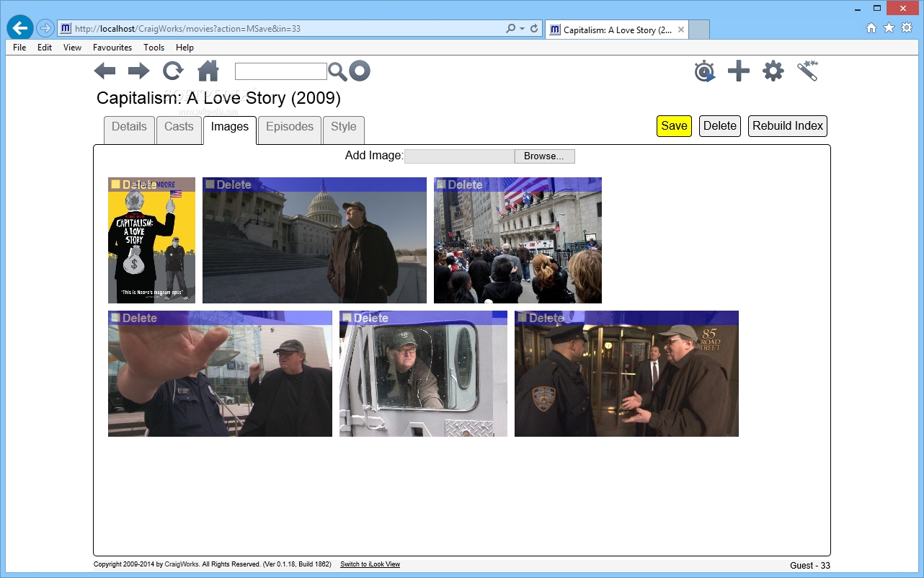Click the browser address bar URL
Image resolution: width=924 pixels, height=578 pixels.
point(187,29)
